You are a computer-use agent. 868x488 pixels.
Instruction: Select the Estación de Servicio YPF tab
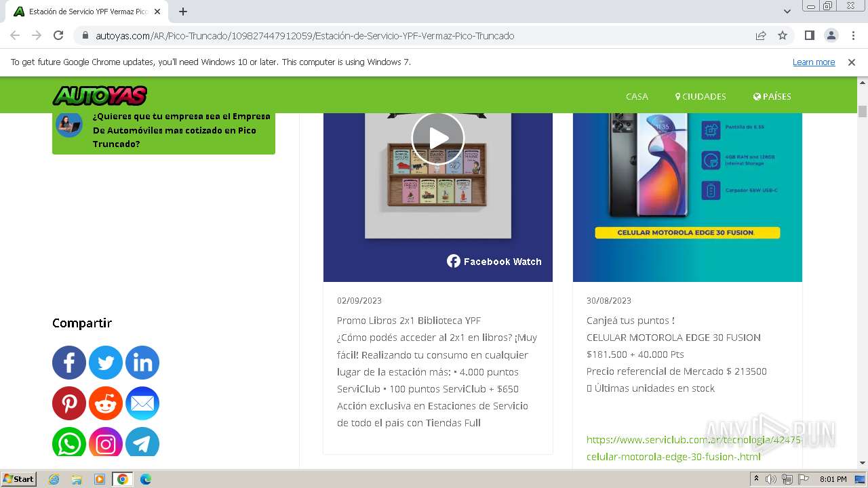coord(87,12)
